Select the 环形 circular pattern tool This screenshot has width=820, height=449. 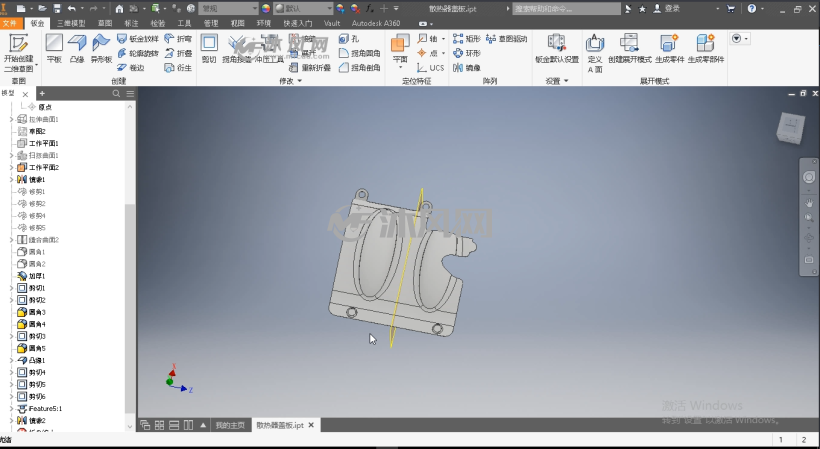(466, 53)
